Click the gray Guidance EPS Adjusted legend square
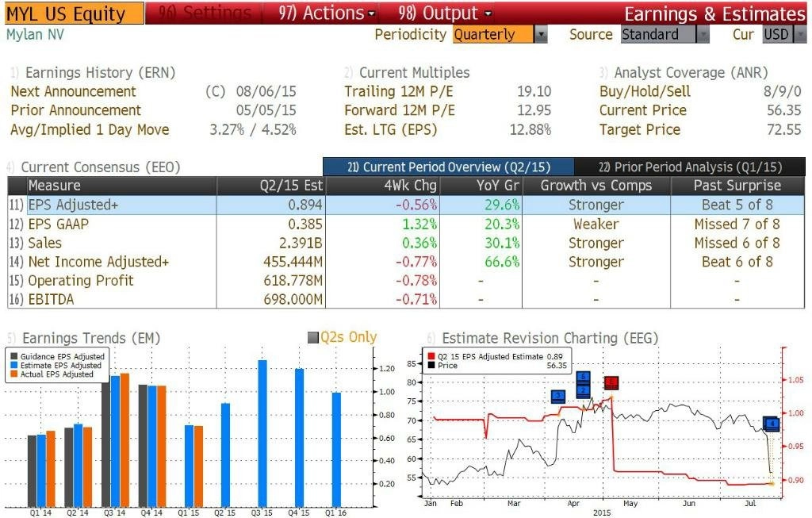 click(14, 356)
